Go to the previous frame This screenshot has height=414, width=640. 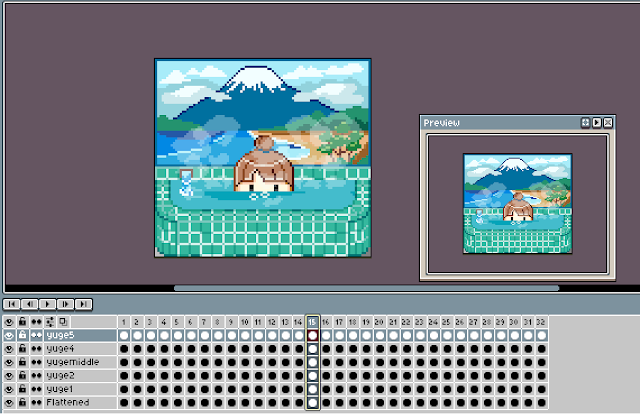[30, 303]
